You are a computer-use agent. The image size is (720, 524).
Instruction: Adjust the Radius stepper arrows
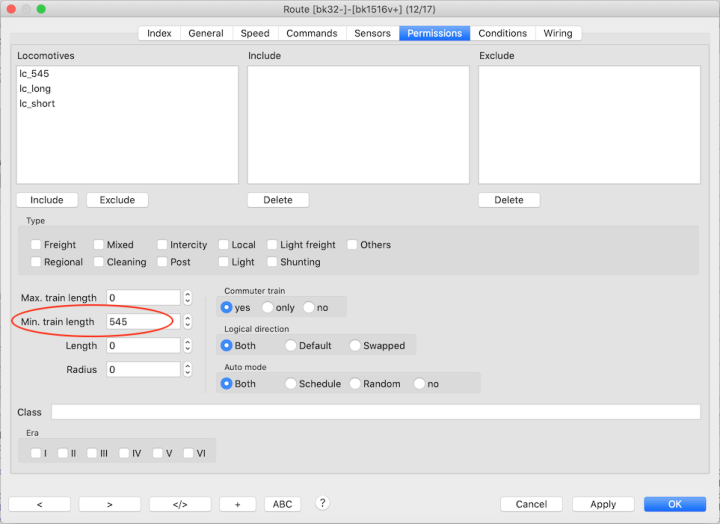[187, 370]
